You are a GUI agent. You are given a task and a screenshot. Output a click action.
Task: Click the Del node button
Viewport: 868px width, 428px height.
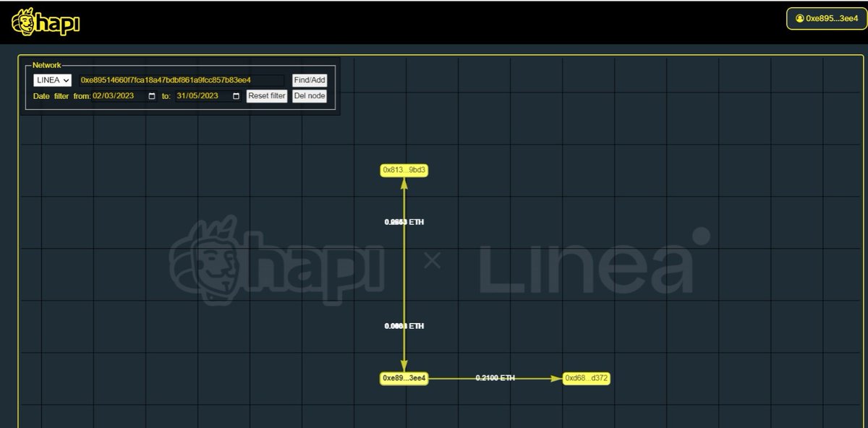click(x=310, y=96)
